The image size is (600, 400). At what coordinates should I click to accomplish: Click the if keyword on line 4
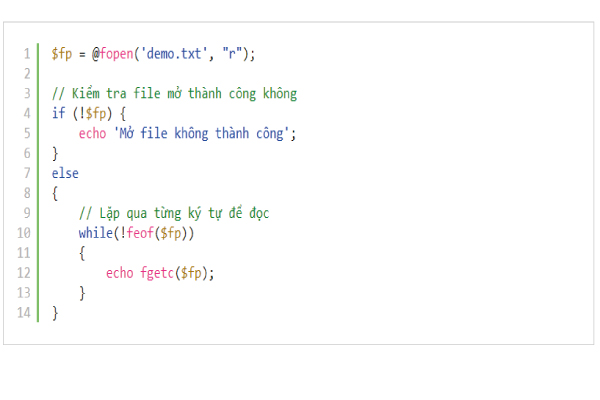pos(58,113)
